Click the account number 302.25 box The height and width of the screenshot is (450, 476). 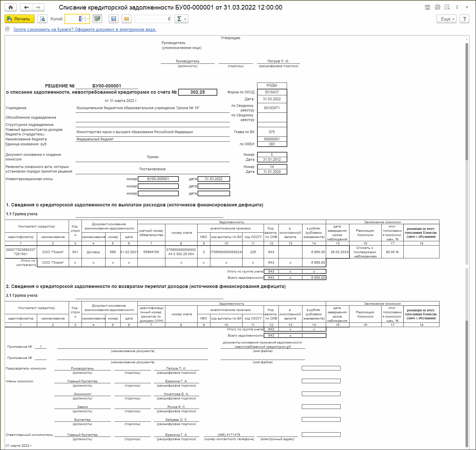[x=198, y=92]
